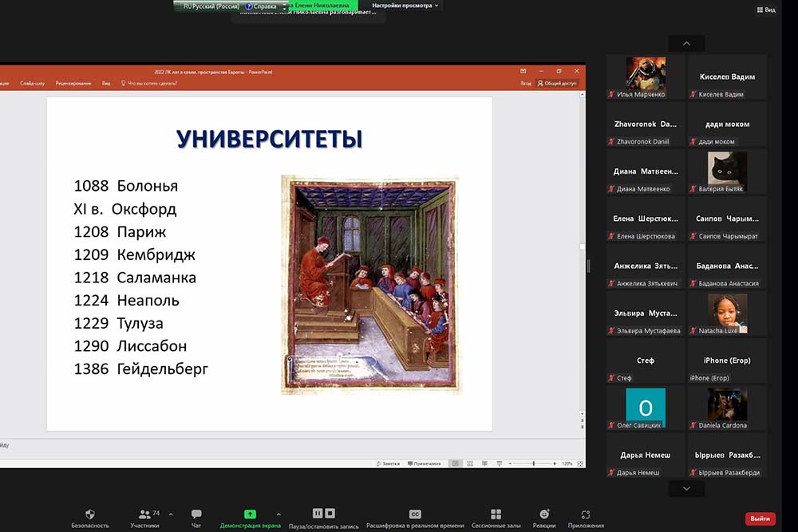This screenshot has height=532, width=798.
Task: Open the Приложения apps icon
Action: [x=586, y=514]
